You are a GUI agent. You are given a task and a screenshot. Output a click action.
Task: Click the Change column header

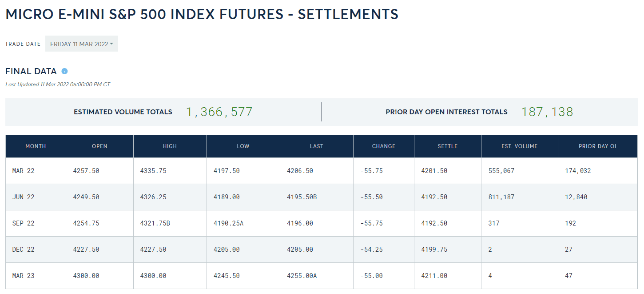[383, 146]
